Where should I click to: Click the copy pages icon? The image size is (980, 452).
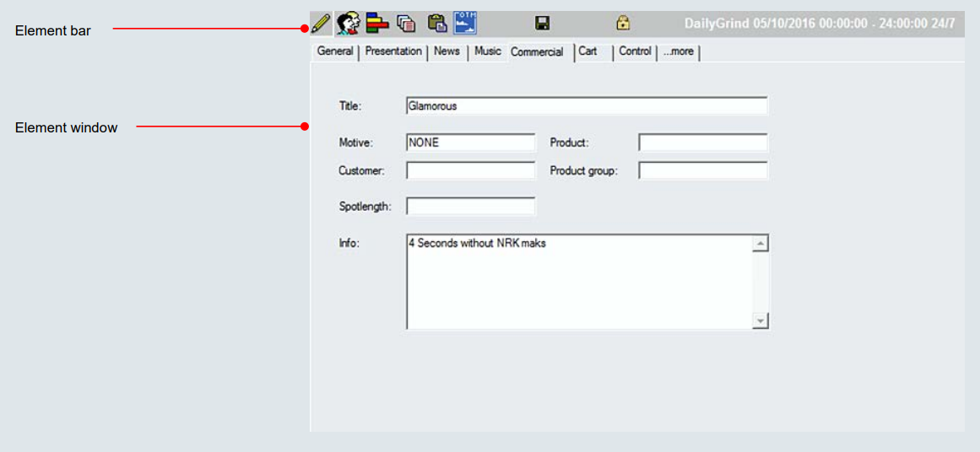tap(406, 24)
